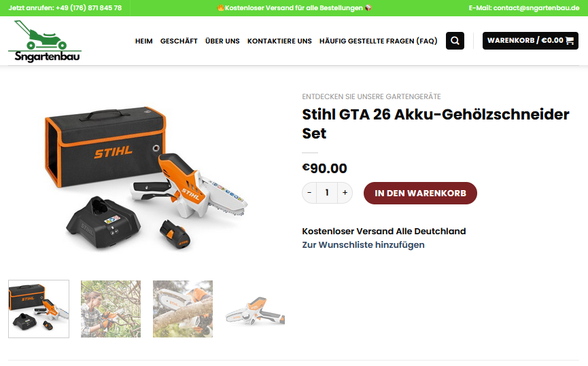
Task: Open the Geschäft menu item
Action: pyautogui.click(x=179, y=41)
